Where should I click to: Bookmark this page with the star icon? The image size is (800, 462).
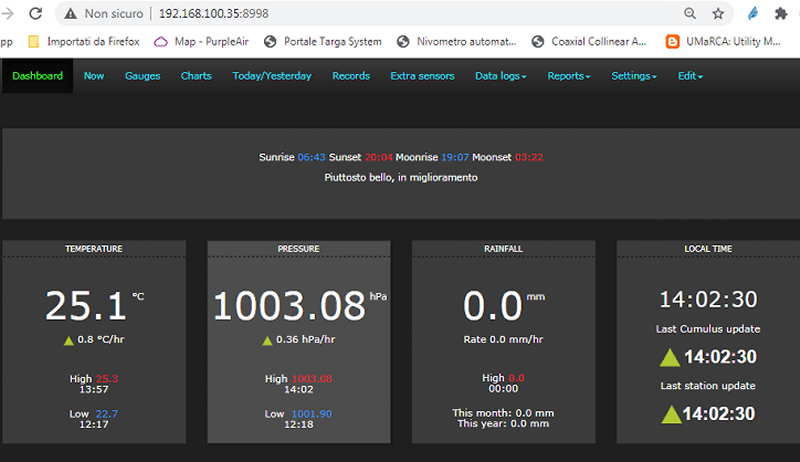[718, 13]
